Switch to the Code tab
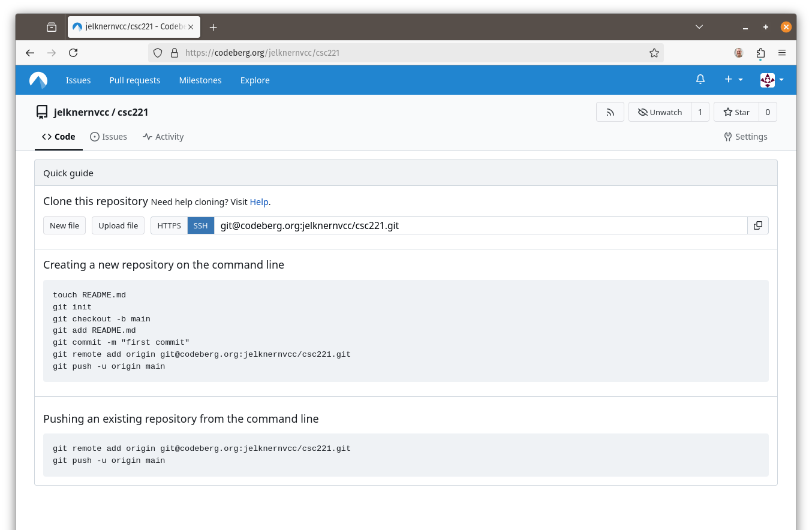 [59, 137]
